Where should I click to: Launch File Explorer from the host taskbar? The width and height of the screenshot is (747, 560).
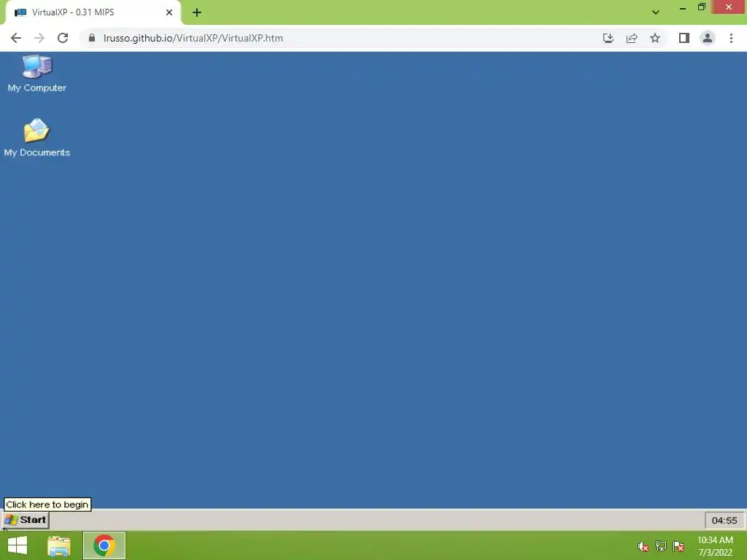(59, 545)
